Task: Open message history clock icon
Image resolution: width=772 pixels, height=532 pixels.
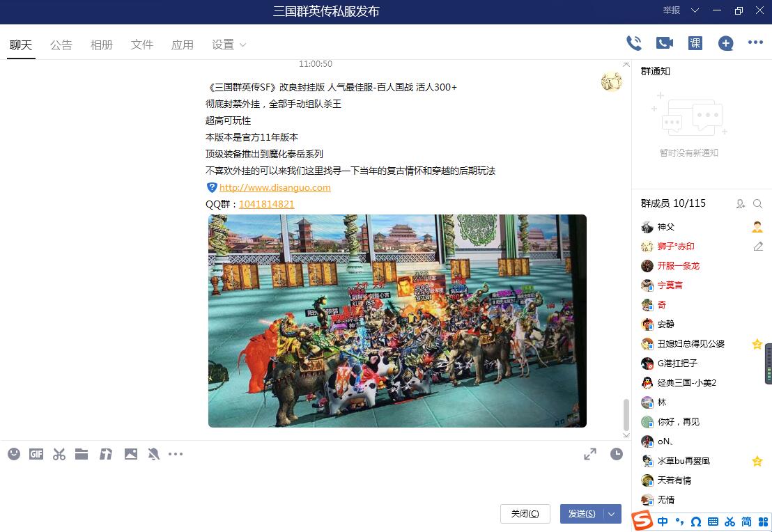Action: pos(617,454)
